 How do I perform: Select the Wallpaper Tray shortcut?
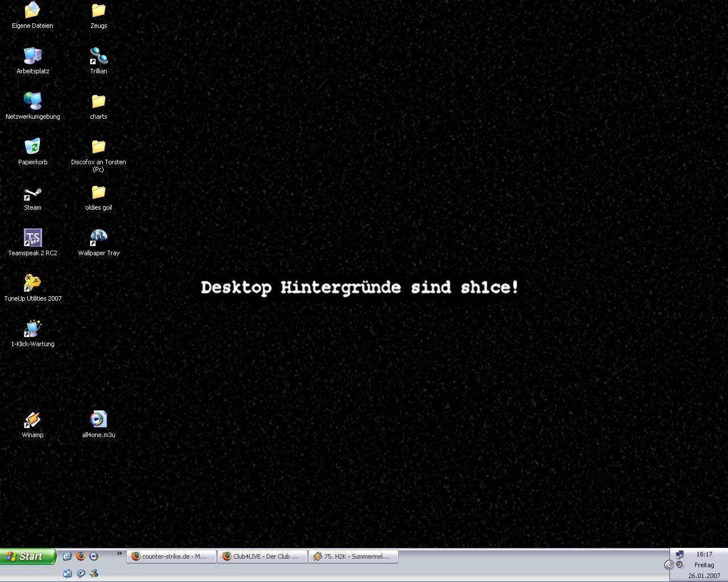point(98,238)
